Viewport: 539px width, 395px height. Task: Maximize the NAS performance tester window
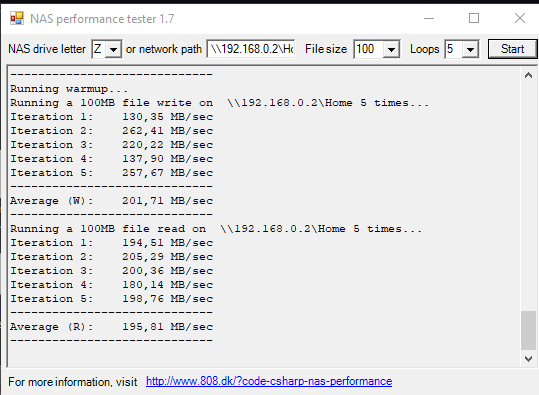click(474, 18)
